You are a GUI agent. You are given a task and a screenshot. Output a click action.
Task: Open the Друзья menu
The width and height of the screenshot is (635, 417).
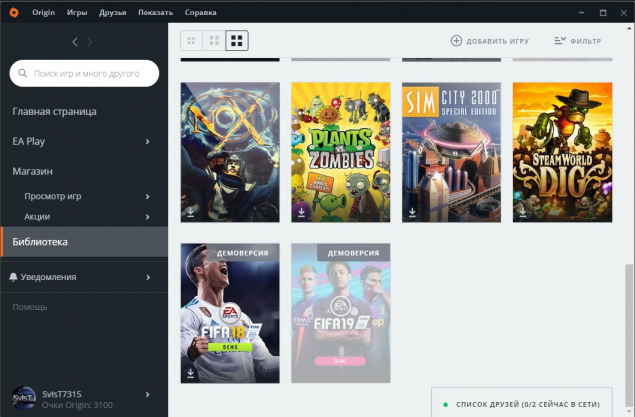tap(113, 13)
